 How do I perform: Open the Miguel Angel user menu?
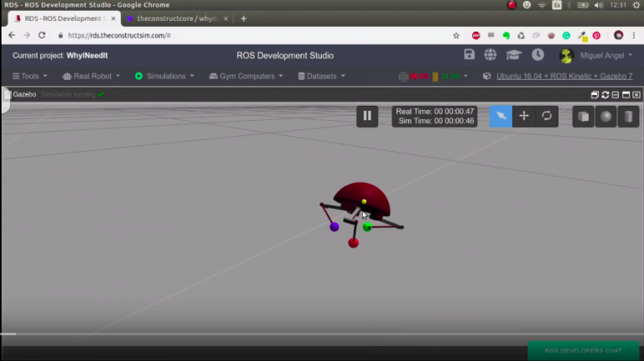point(596,55)
